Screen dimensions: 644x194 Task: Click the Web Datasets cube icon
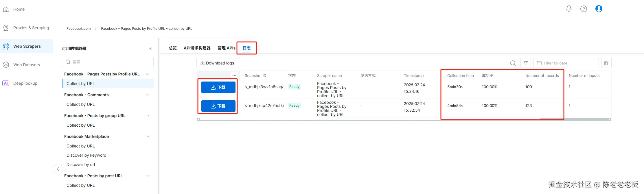pyautogui.click(x=6, y=65)
